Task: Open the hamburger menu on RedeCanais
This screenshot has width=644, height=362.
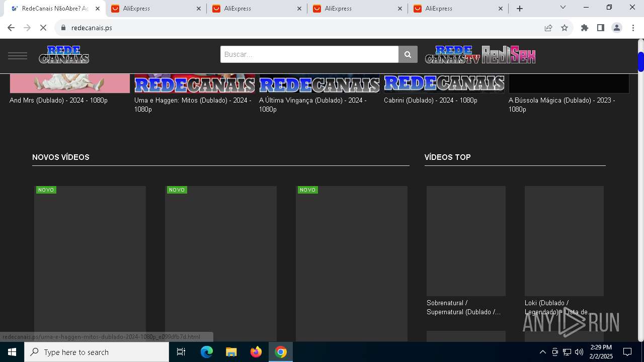Action: click(x=18, y=55)
